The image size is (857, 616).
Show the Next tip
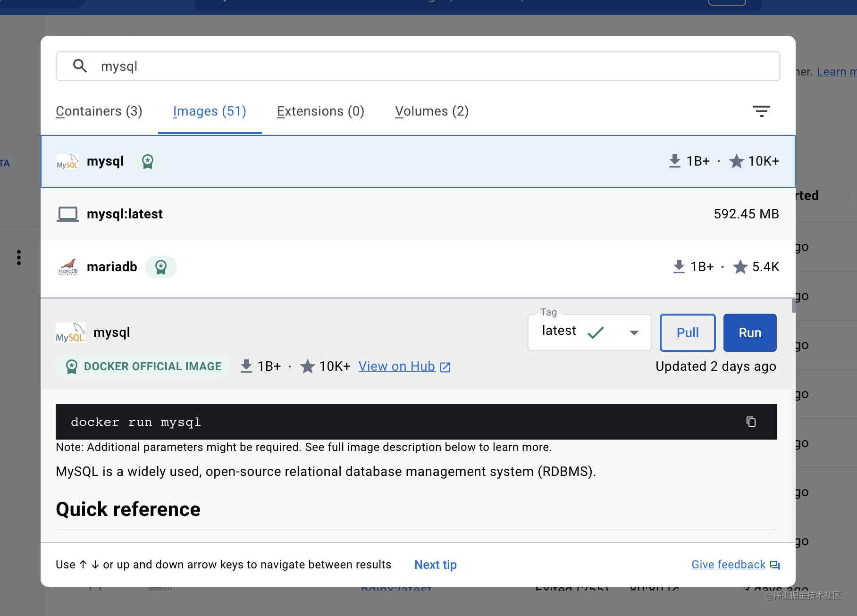tap(436, 565)
